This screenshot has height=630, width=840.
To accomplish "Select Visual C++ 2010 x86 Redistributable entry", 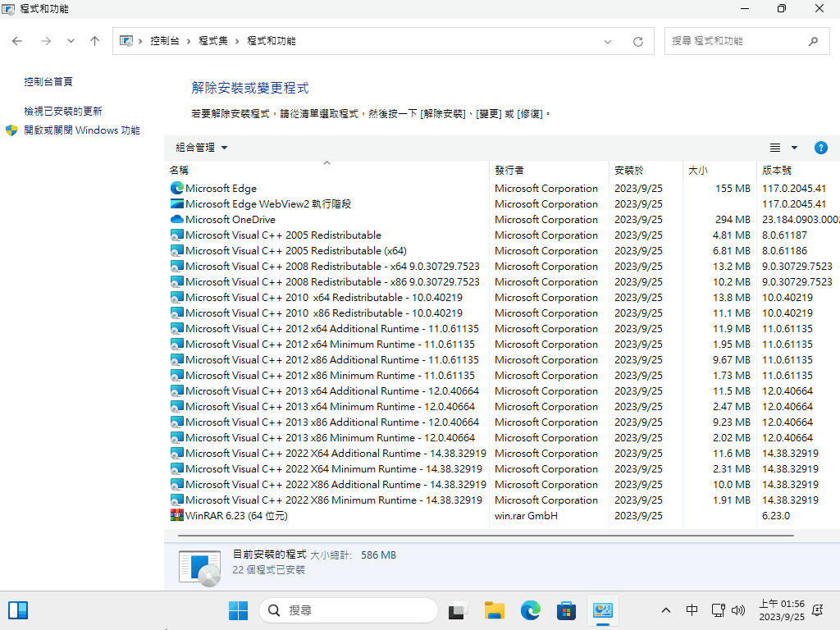I will pyautogui.click(x=323, y=313).
